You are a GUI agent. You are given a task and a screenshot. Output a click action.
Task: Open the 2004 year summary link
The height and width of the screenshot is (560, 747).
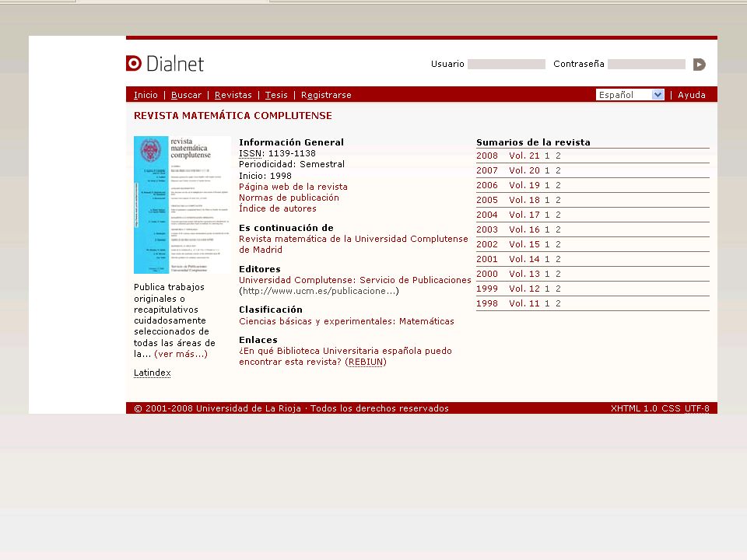487,215
